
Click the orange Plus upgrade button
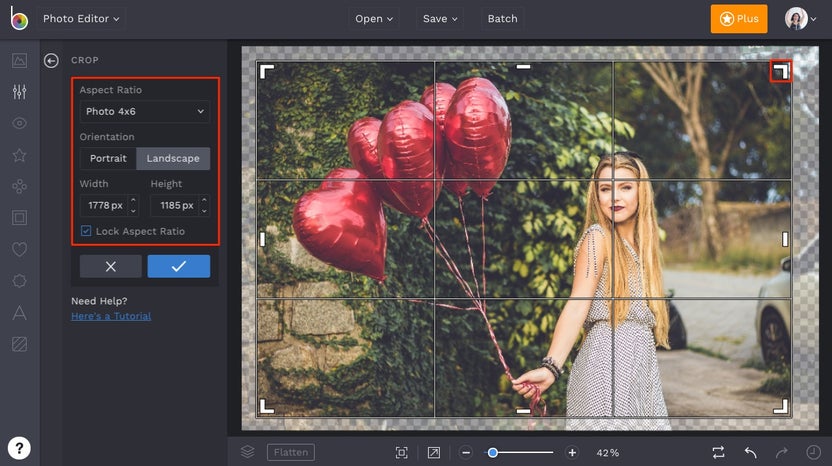(x=739, y=18)
